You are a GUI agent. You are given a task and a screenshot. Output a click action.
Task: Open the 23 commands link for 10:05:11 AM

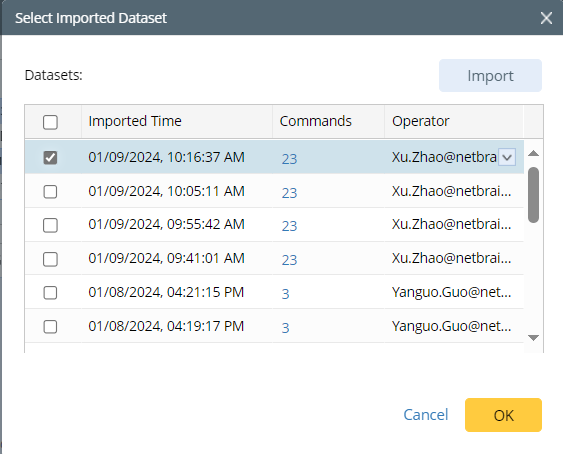tap(289, 193)
